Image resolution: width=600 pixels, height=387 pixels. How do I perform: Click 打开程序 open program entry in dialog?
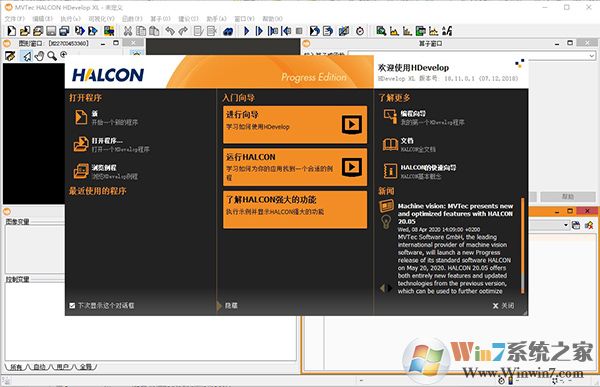click(x=111, y=144)
